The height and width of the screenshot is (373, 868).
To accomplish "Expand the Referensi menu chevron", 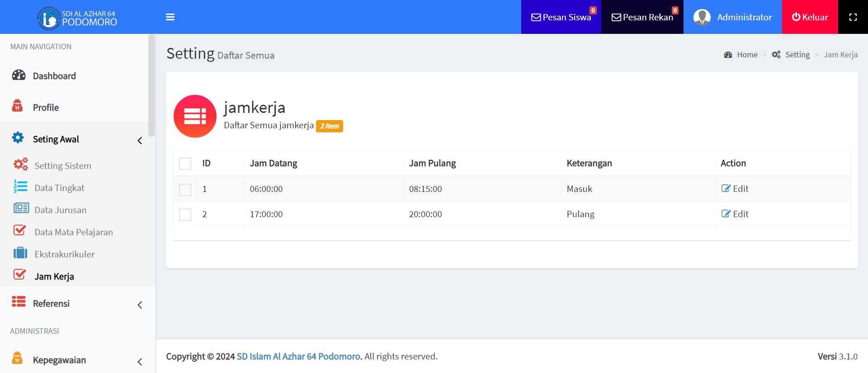I will coord(140,305).
